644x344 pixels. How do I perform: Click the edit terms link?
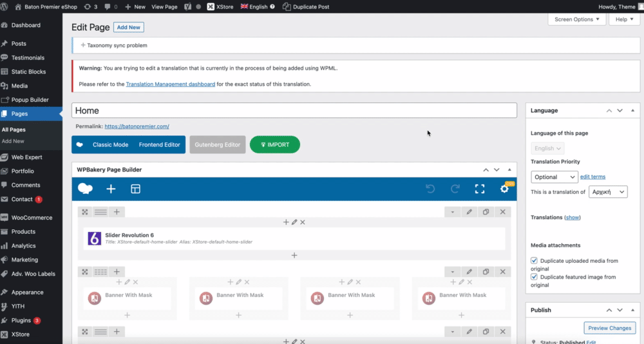click(592, 177)
